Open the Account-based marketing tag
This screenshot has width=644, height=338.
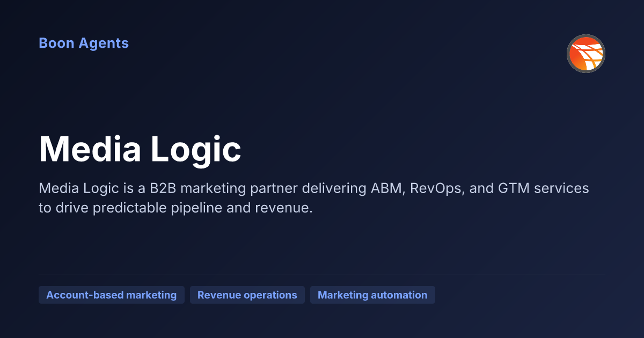112,295
